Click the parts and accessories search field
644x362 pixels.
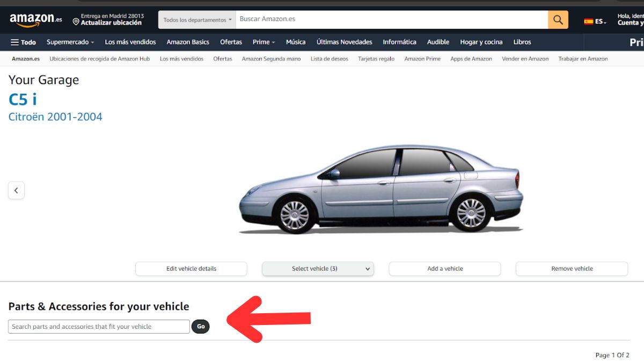point(98,326)
